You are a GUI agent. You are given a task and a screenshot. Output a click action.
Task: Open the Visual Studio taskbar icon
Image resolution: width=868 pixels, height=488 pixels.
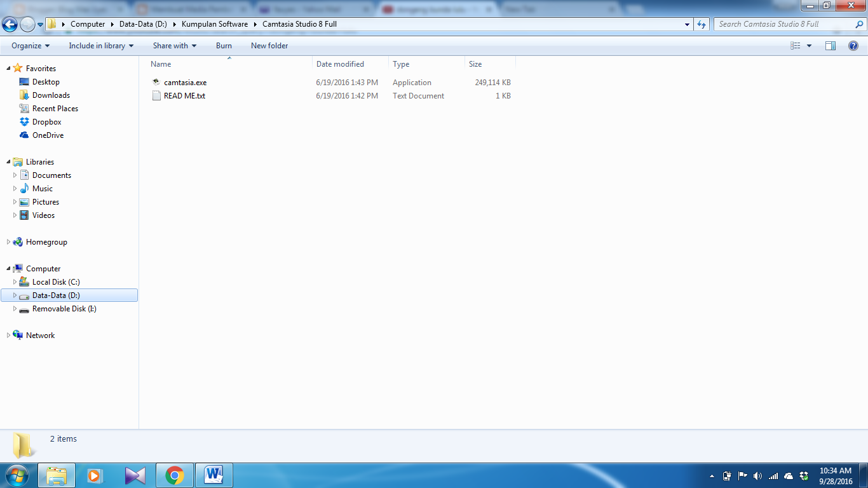[135, 475]
